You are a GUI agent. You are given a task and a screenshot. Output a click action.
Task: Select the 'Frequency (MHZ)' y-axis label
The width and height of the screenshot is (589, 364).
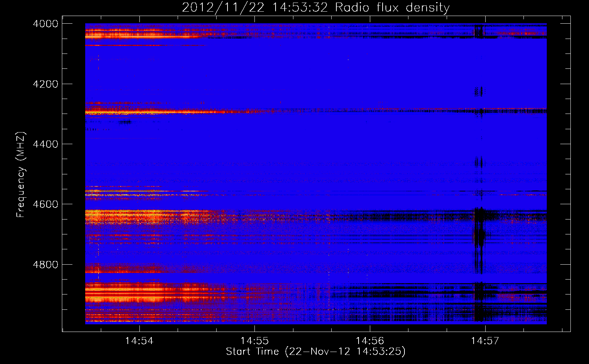21,175
